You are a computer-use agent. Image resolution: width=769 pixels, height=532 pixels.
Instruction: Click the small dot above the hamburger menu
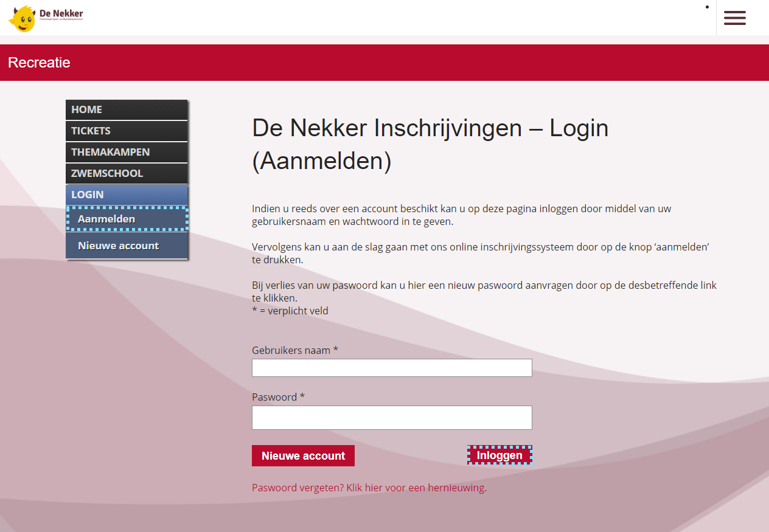(707, 7)
